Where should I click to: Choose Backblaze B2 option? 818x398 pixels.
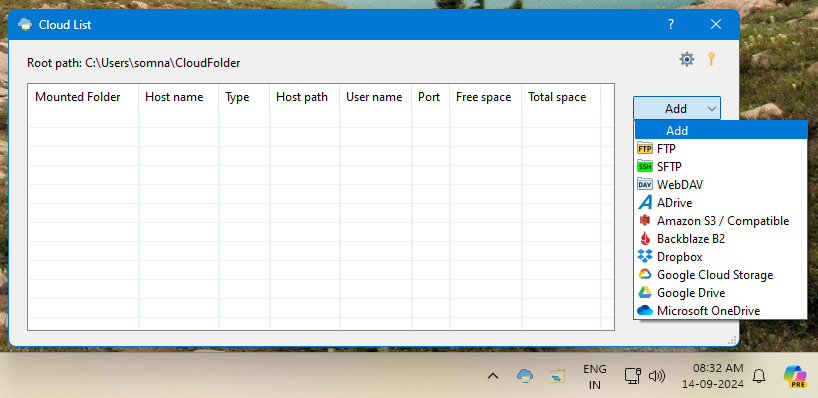(x=720, y=239)
